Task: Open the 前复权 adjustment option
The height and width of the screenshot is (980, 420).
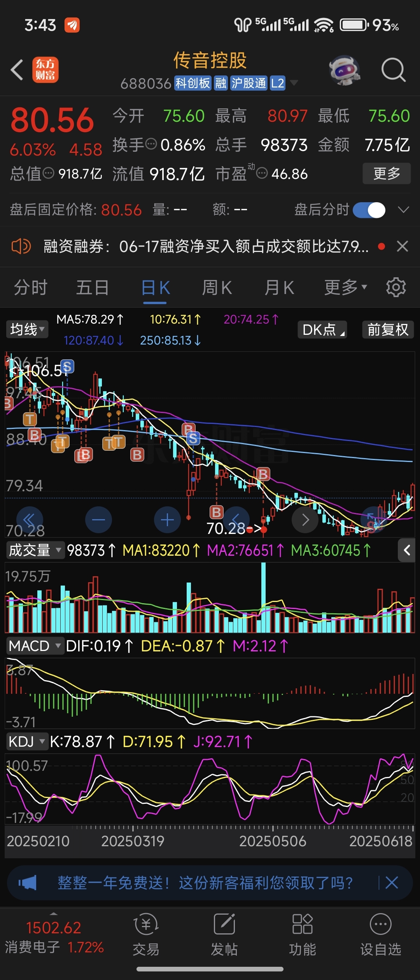Action: pyautogui.click(x=388, y=330)
